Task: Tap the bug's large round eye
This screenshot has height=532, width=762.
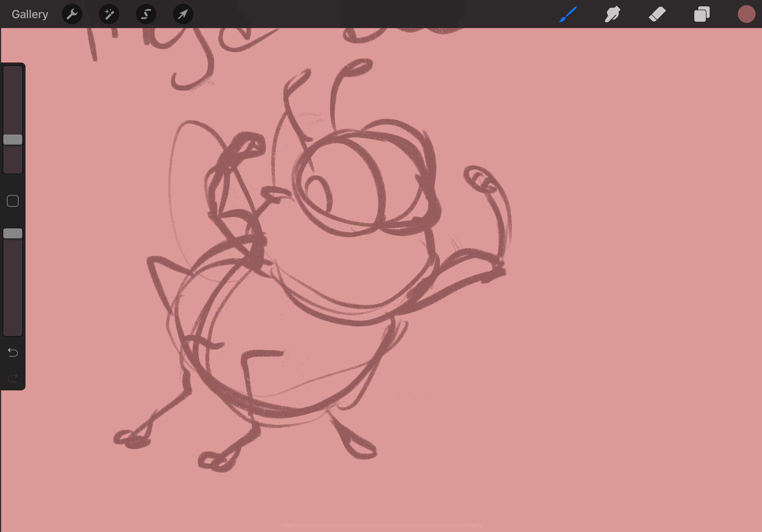Action: coord(342,186)
